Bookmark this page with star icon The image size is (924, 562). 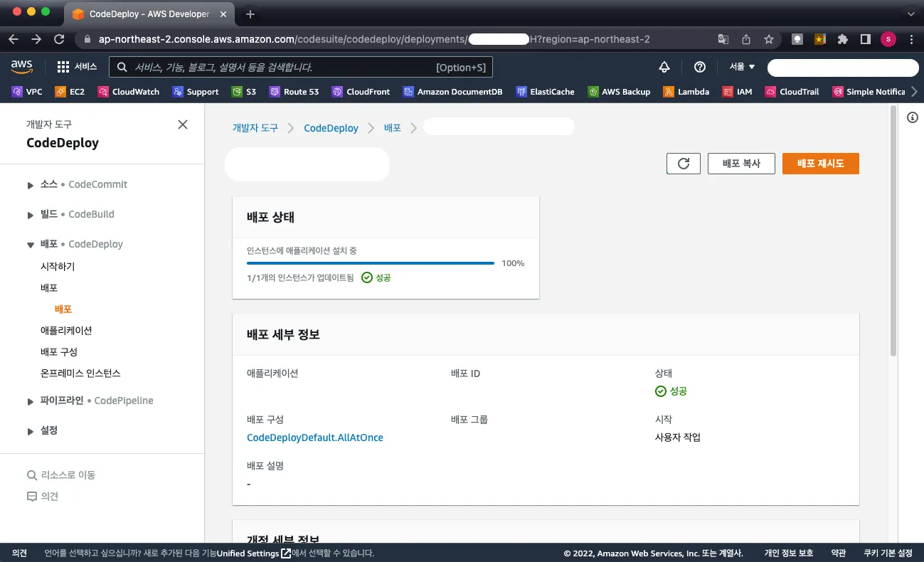(x=769, y=40)
